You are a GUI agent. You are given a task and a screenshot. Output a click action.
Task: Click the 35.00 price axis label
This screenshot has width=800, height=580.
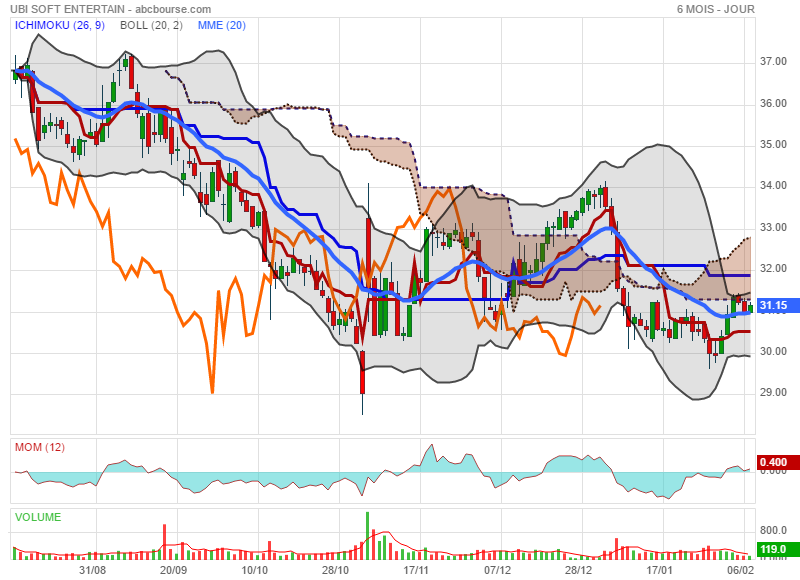[x=773, y=144]
